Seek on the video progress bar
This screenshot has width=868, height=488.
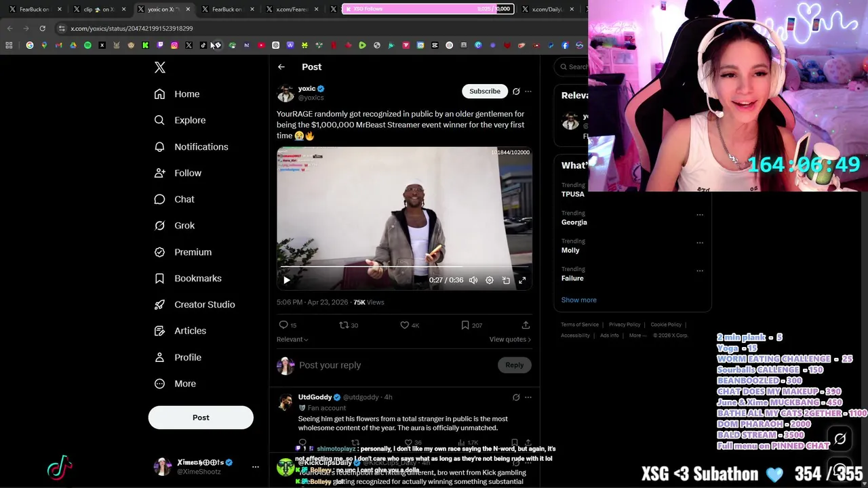coord(404,267)
